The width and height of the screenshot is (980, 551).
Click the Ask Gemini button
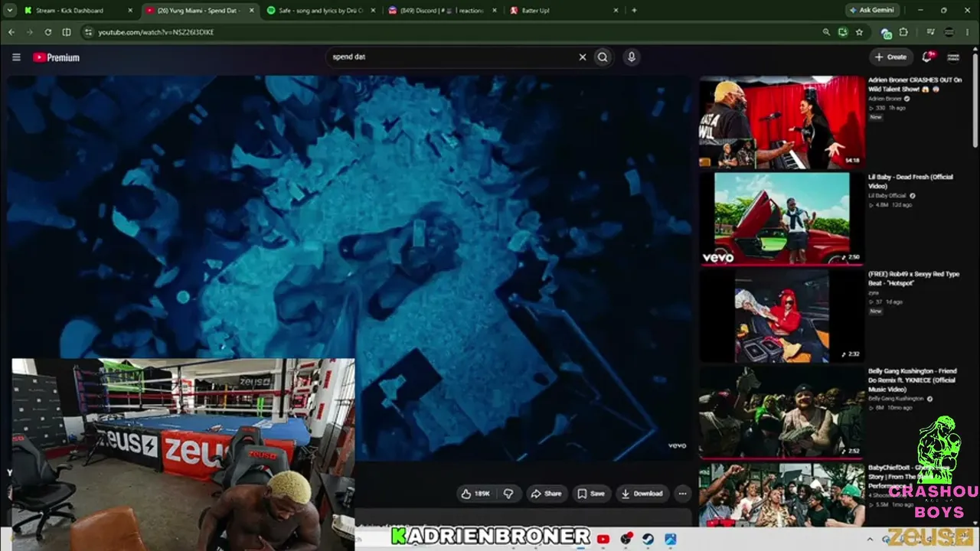(873, 11)
